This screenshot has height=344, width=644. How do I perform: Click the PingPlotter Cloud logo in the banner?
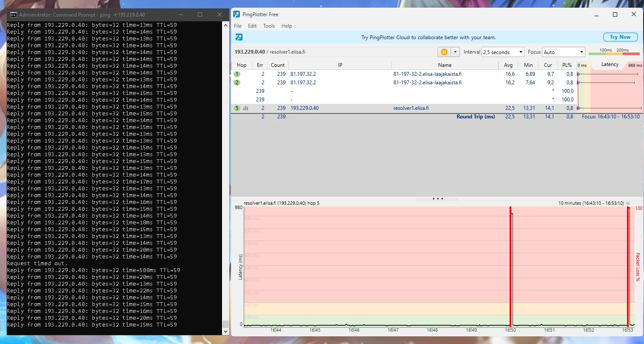[239, 37]
